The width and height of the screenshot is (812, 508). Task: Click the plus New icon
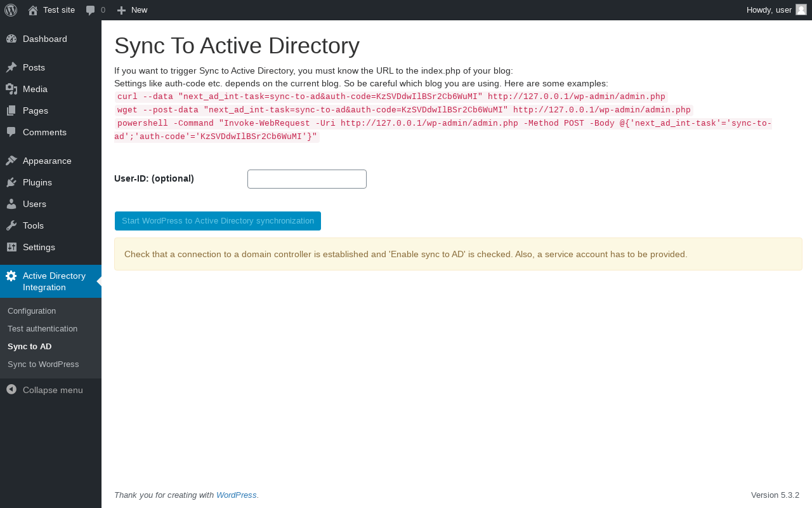click(x=122, y=10)
